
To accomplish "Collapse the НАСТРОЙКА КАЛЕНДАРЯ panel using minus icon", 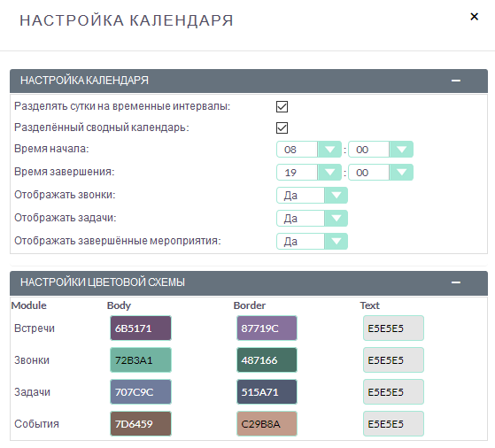I will 455,81.
